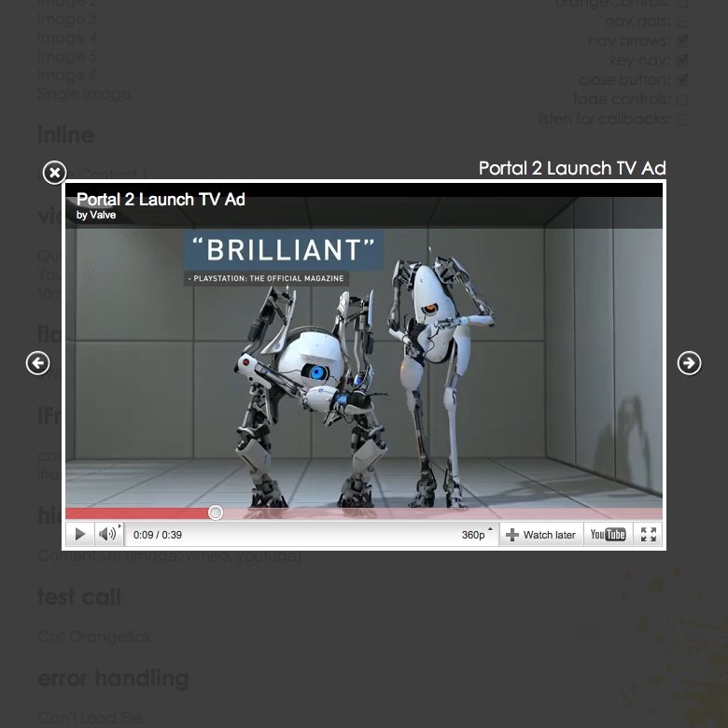The height and width of the screenshot is (728, 728).
Task: Open the Image 3 link
Action: click(x=67, y=19)
